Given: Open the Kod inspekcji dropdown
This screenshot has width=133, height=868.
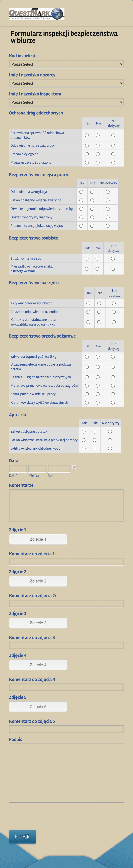Looking at the screenshot, I should [66, 64].
